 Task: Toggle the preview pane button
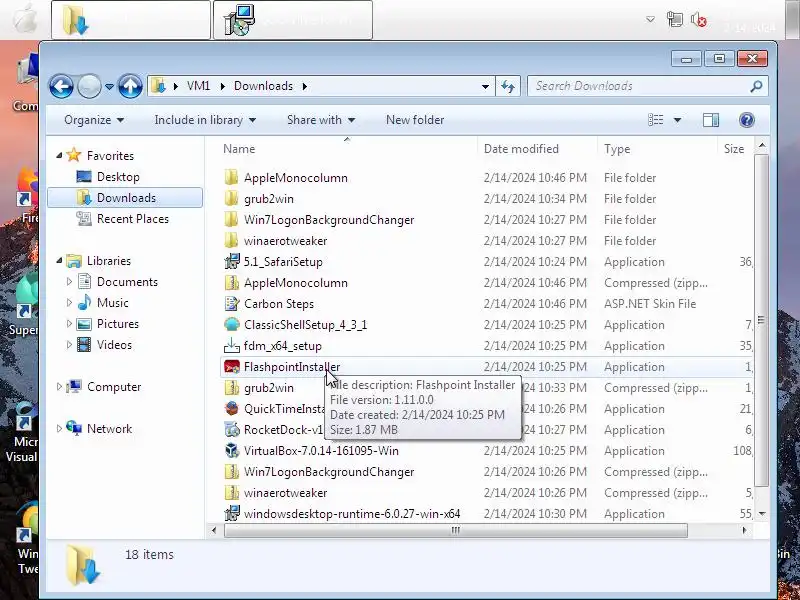(711, 120)
